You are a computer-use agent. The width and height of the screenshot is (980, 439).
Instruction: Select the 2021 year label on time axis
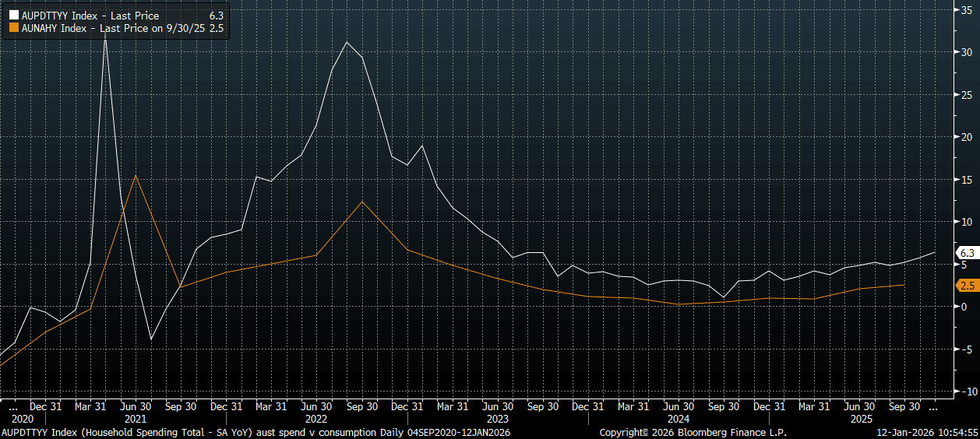tap(136, 419)
